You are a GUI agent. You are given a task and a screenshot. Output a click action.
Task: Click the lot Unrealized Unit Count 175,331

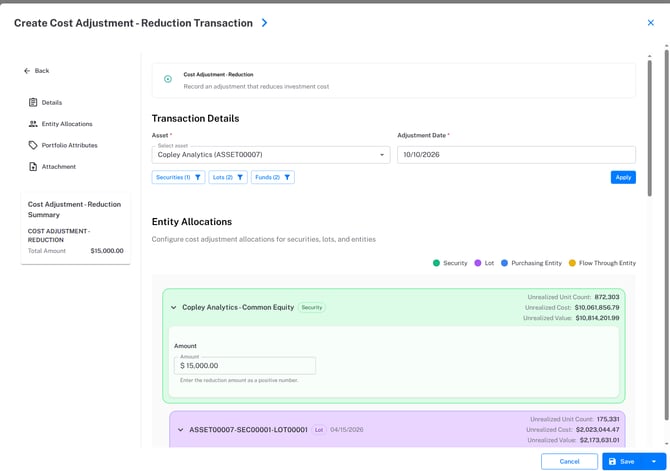coord(608,419)
